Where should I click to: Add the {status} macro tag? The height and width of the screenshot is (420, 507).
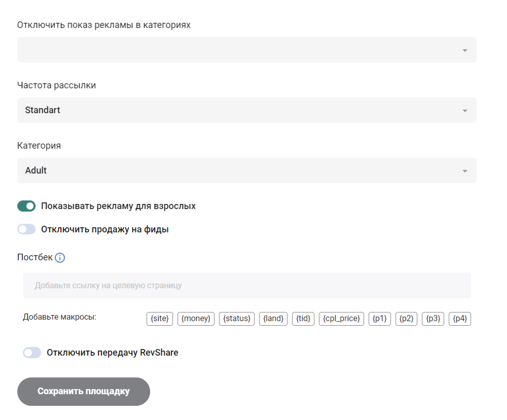(237, 319)
